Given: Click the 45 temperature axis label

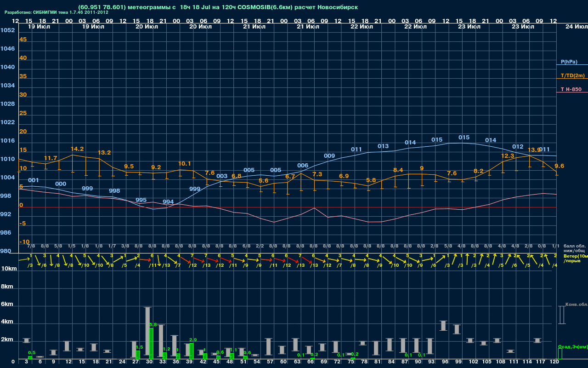Looking at the screenshot, I should pyautogui.click(x=23, y=40).
